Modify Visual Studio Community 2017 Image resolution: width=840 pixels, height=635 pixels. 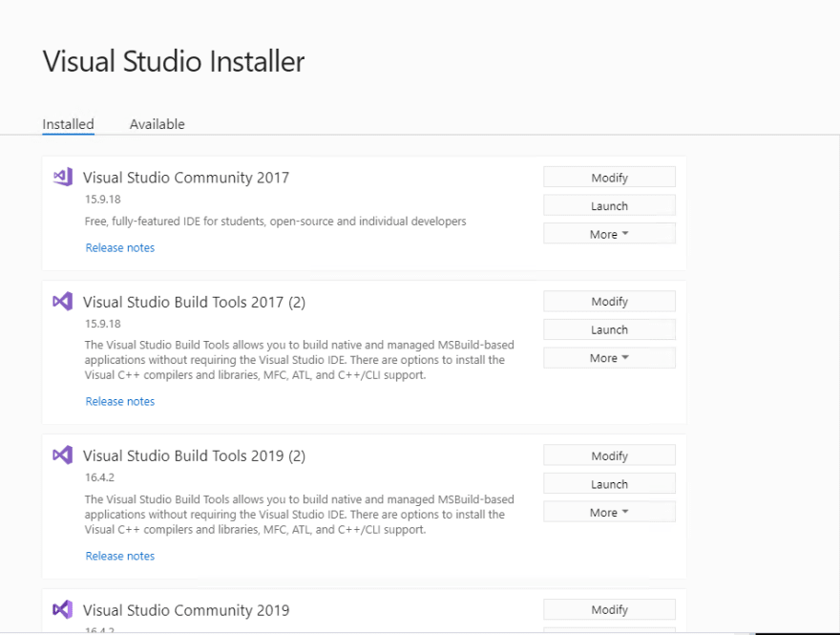(x=609, y=178)
